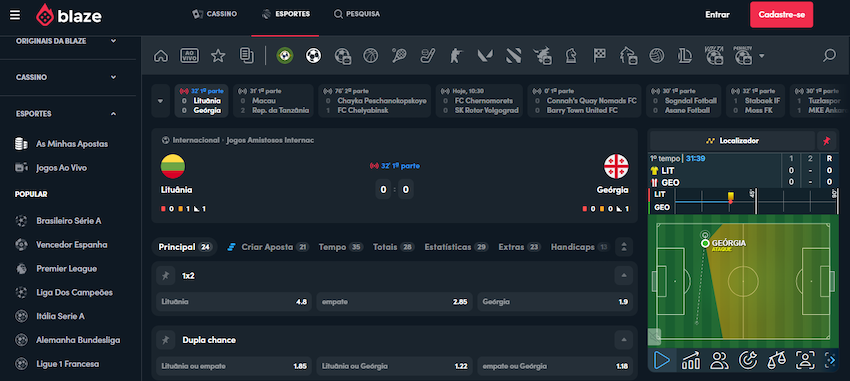
Task: Pin the Localizador tracker widget
Action: pyautogui.click(x=826, y=141)
